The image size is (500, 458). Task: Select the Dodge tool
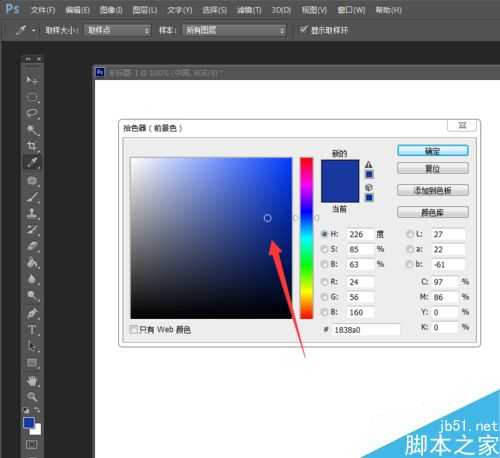tap(32, 295)
